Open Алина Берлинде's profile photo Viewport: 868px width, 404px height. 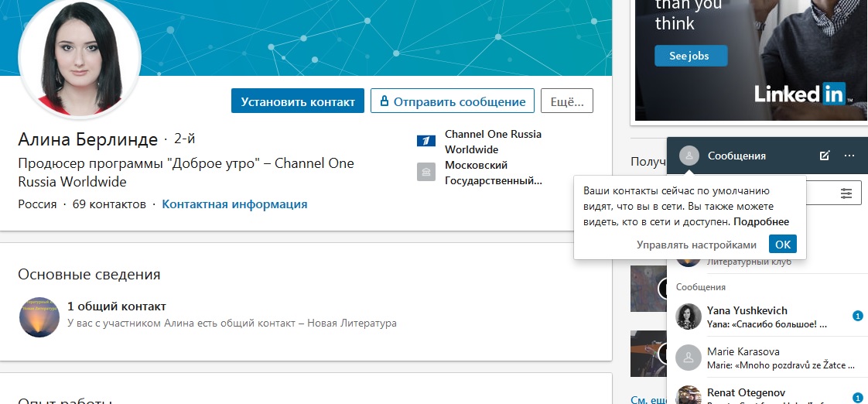80,57
